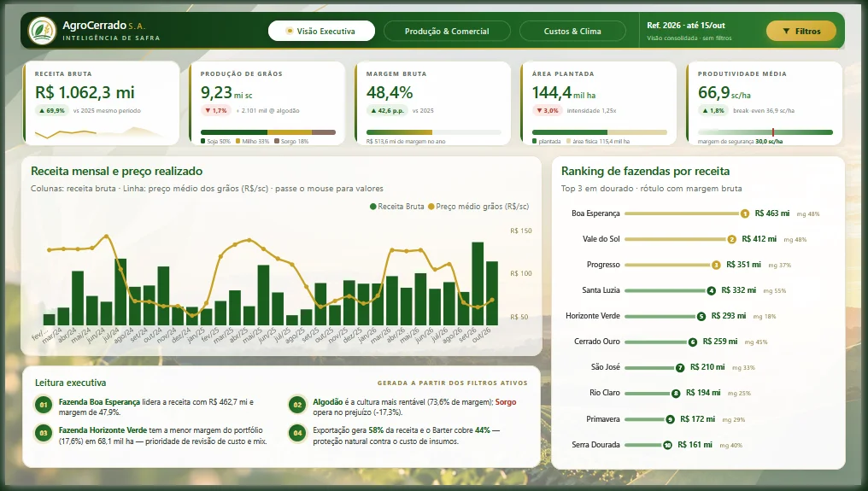Click the 02 insight badge about Algodão
Image resolution: width=868 pixels, height=491 pixels.
coord(297,406)
